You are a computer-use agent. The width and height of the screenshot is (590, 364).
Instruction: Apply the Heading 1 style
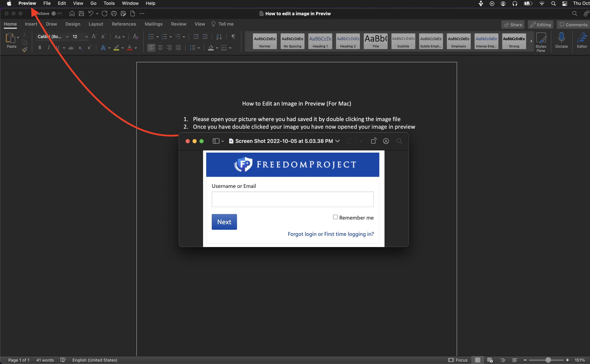(x=320, y=41)
